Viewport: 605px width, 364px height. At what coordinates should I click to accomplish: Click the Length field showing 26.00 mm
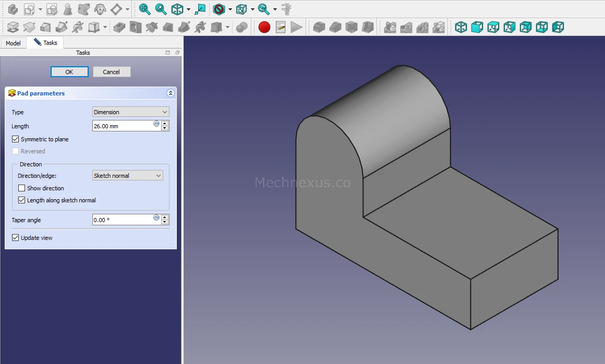tap(123, 126)
